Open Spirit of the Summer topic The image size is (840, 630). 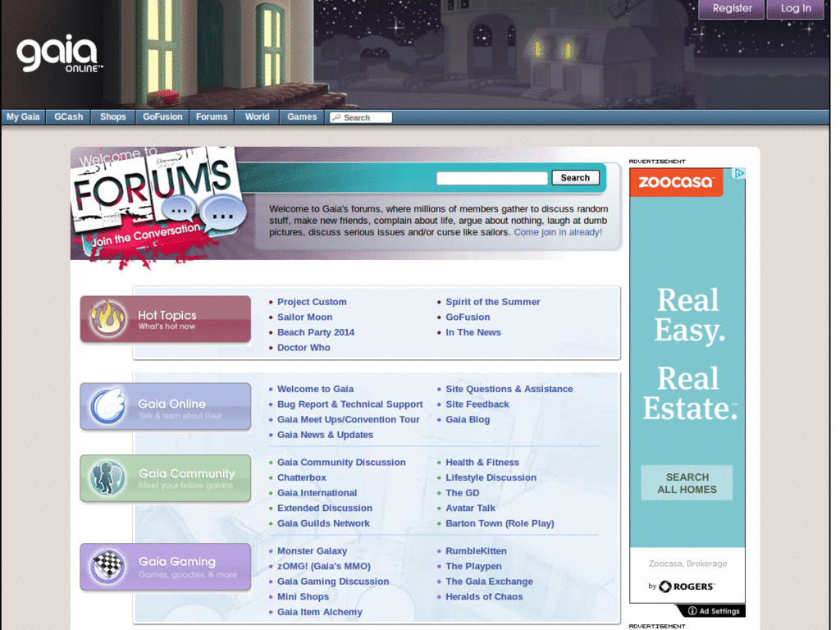click(x=493, y=302)
